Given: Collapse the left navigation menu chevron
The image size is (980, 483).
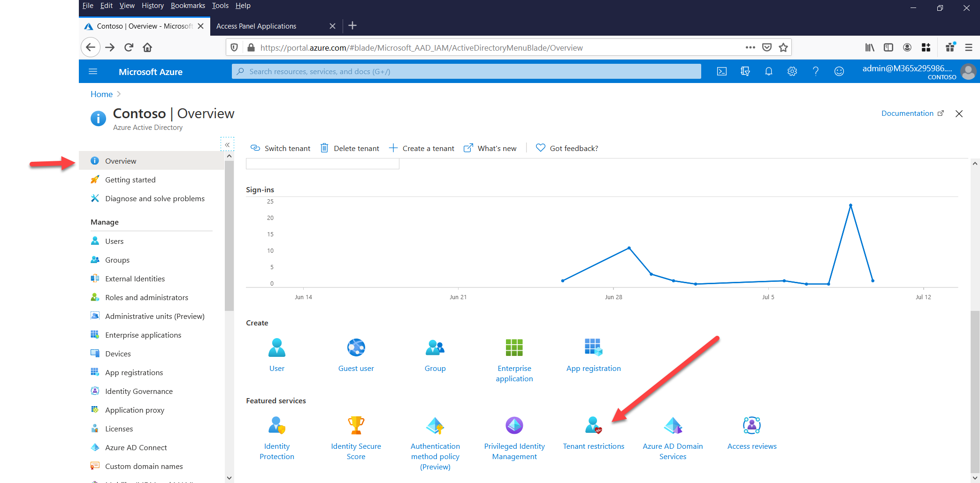Looking at the screenshot, I should point(227,144).
